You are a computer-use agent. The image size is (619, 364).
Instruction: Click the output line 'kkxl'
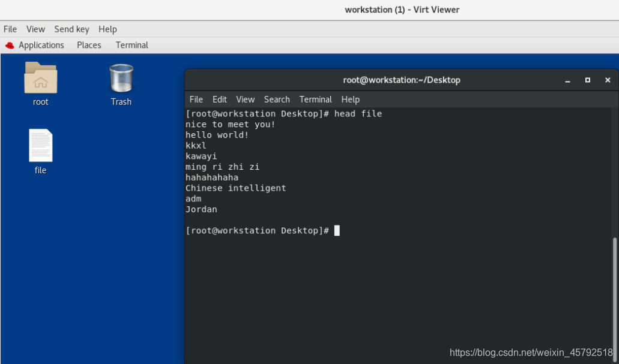(196, 146)
